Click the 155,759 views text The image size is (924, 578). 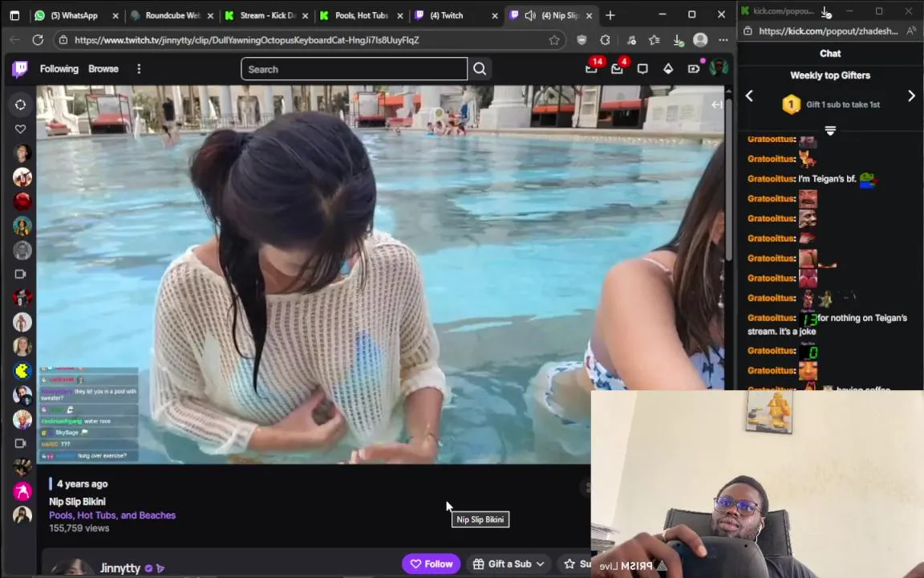(79, 528)
